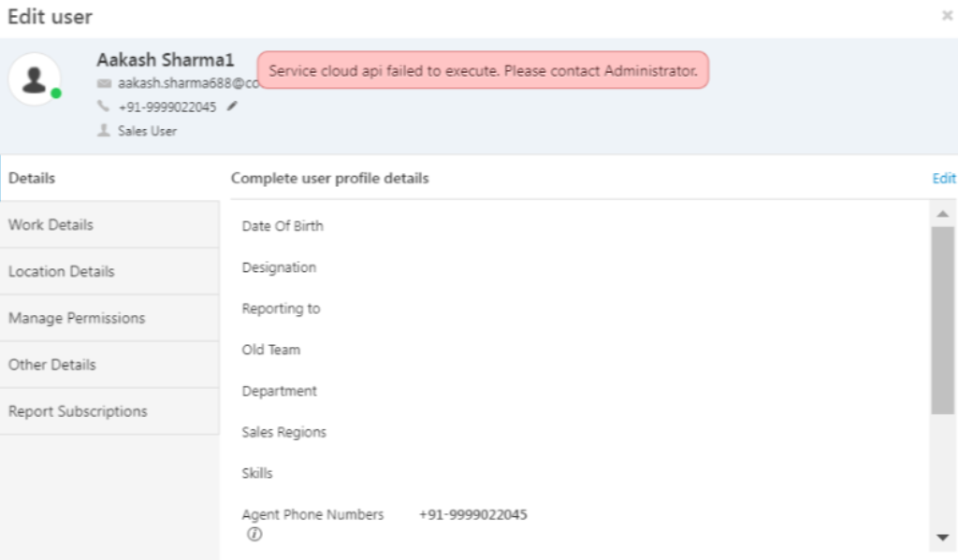
Task: Click the scrollbar up arrow
Action: (x=943, y=214)
